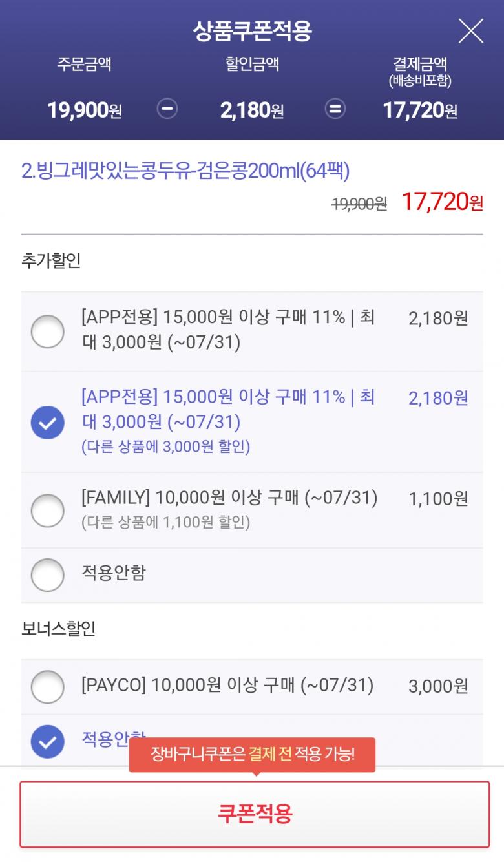Click the checked APP전용 11% coupon radio
Viewport: 504px width, 862px height.
(48, 423)
